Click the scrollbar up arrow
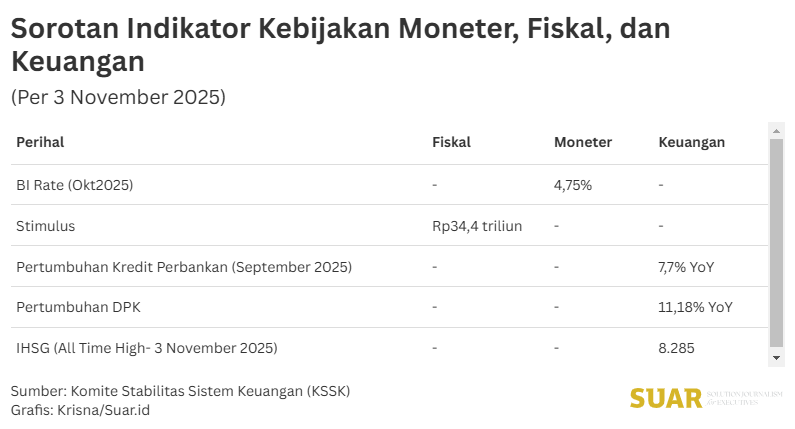Screen dimensions: 795x429 (776, 130)
